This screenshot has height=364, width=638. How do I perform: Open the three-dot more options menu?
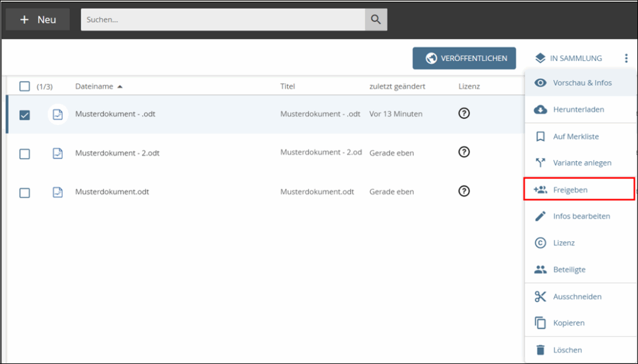click(x=626, y=58)
